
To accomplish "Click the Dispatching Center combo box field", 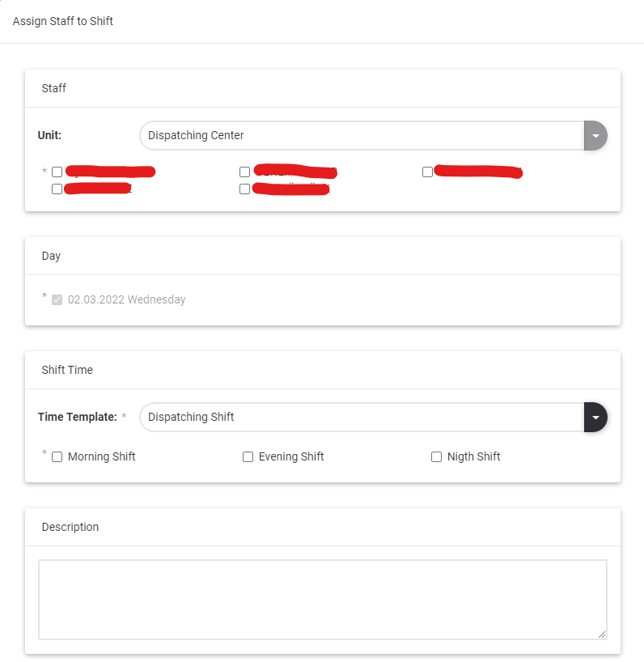I will [361, 136].
